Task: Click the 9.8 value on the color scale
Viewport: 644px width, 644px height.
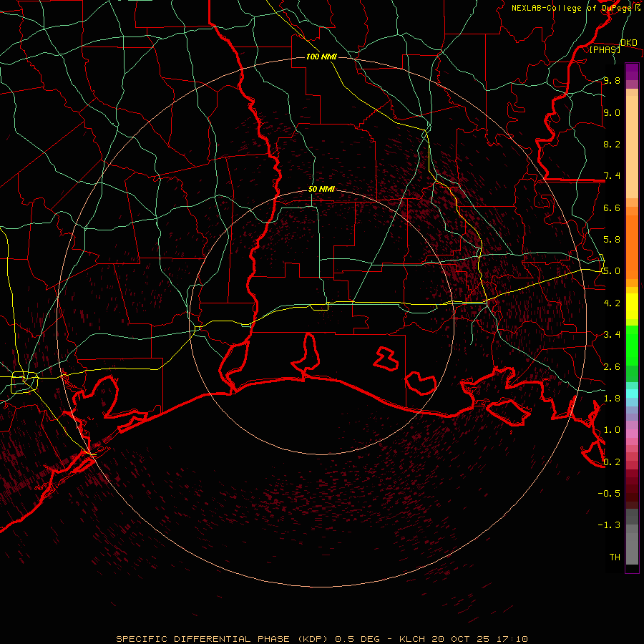Action: tap(612, 80)
